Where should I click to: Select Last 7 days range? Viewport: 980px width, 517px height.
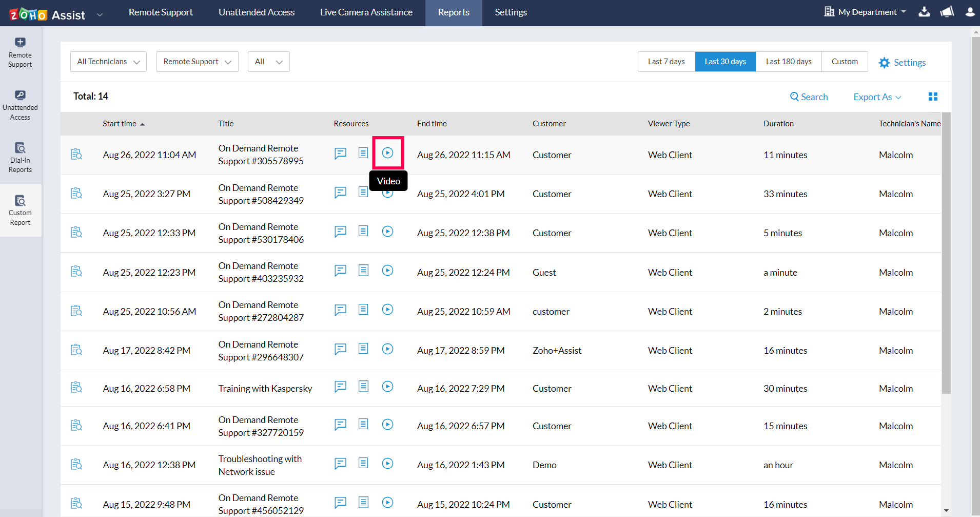(x=666, y=62)
